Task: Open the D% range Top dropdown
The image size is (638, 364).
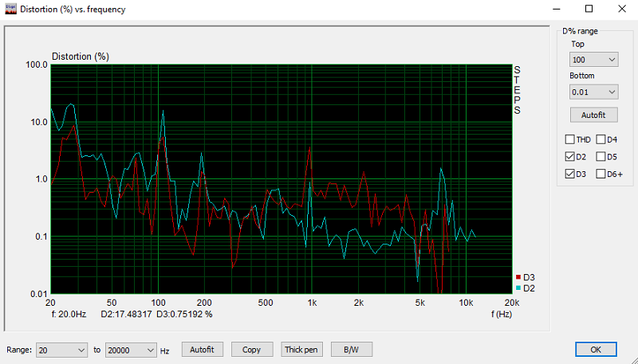Action: [x=593, y=60]
